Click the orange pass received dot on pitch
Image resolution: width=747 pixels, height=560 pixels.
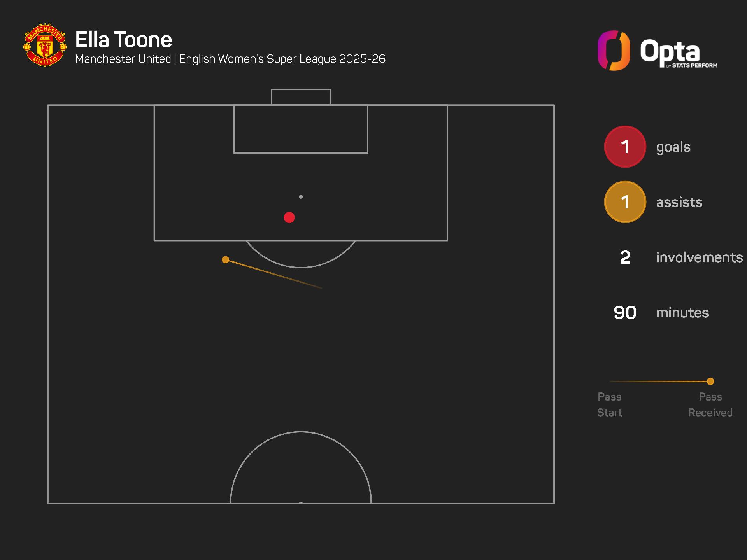[225, 259]
